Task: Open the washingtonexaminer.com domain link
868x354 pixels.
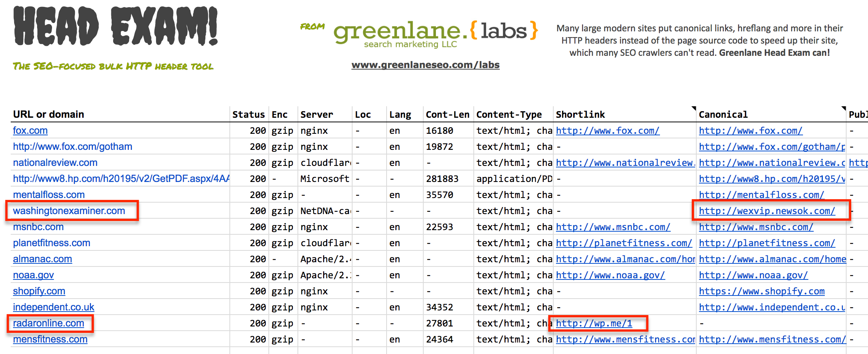Action: pyautogui.click(x=69, y=211)
